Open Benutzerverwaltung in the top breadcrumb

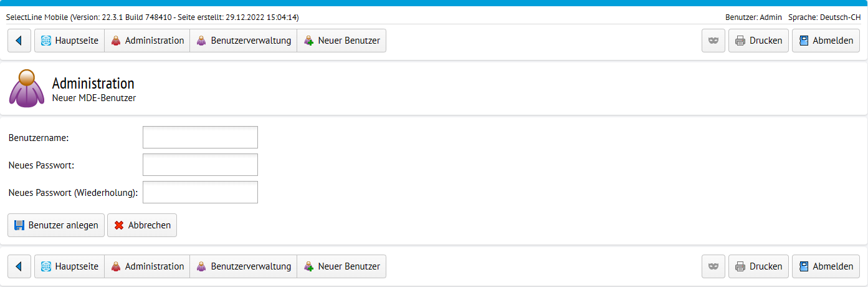pos(244,41)
